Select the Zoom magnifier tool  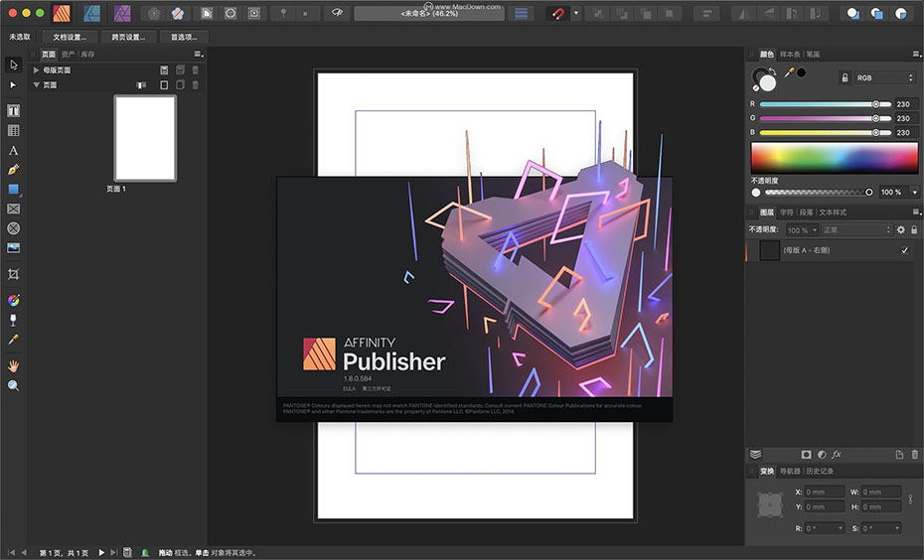tap(14, 385)
